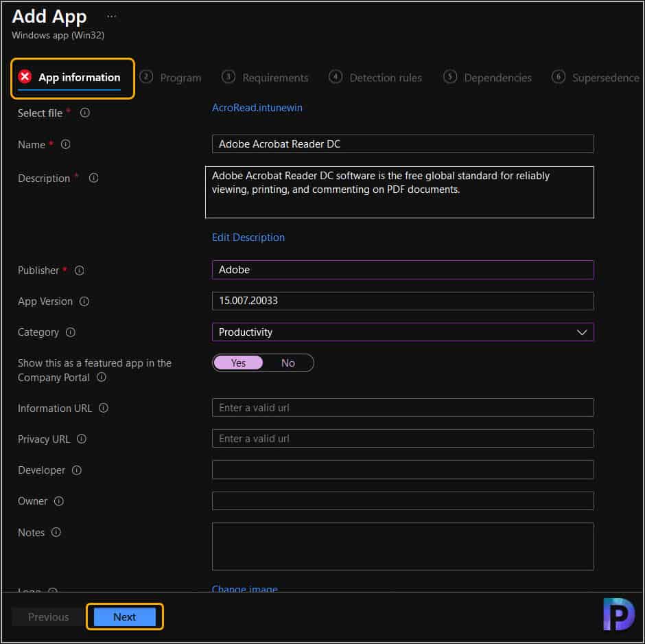Select Yes for featured app toggle
The height and width of the screenshot is (644, 645).
pos(238,363)
